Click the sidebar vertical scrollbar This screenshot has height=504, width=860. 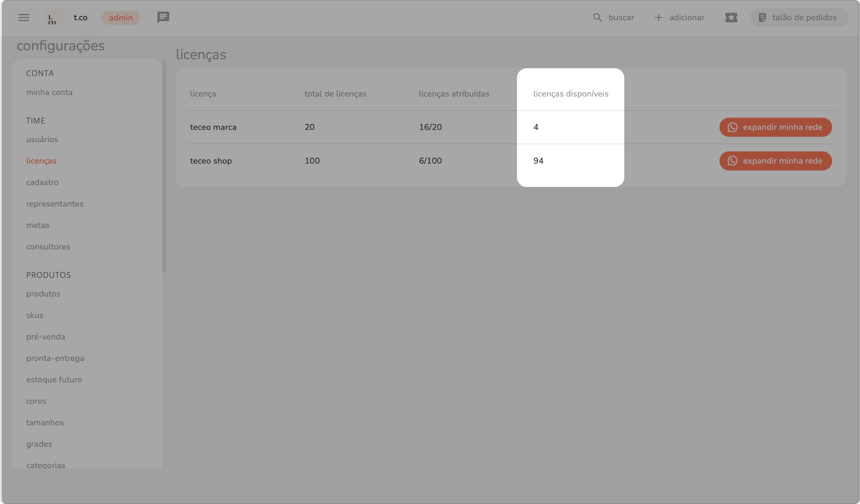pyautogui.click(x=164, y=167)
